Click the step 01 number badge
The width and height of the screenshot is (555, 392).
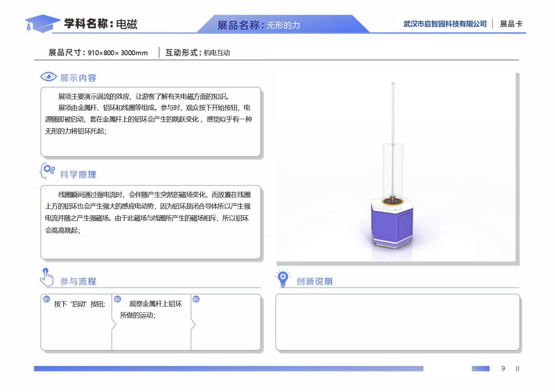pos(47,299)
